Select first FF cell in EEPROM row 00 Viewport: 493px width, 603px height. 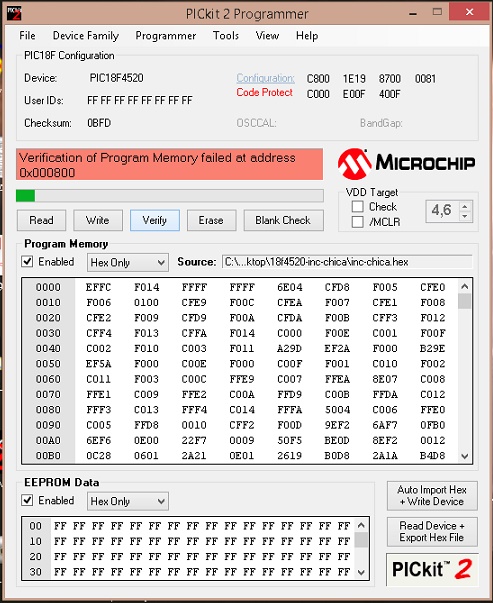coord(60,526)
